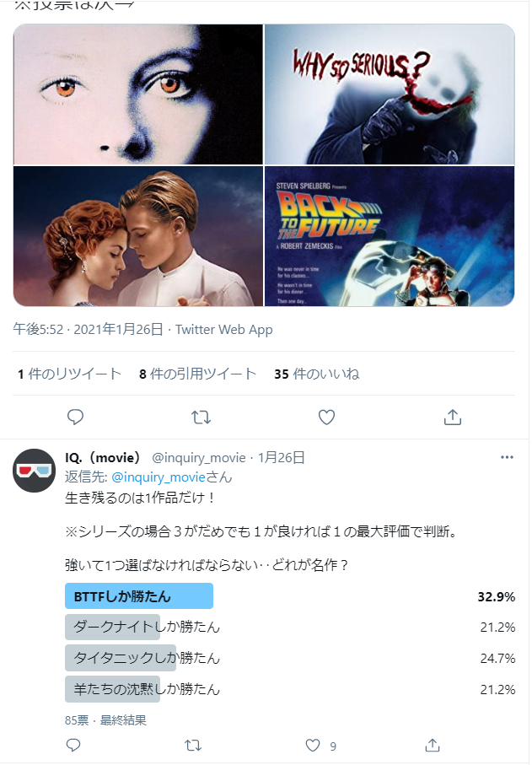Open the Why So Serious Joker image
This screenshot has height=765, width=532.
(390, 94)
